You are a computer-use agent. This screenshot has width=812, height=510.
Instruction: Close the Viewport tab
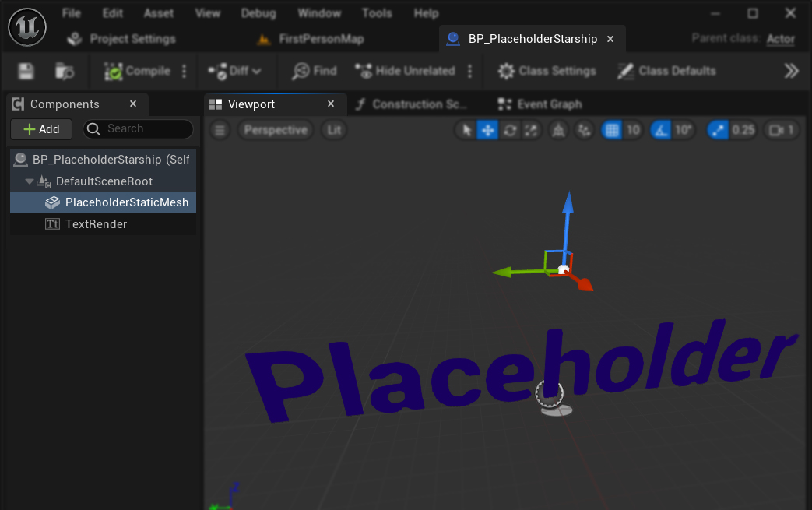331,104
